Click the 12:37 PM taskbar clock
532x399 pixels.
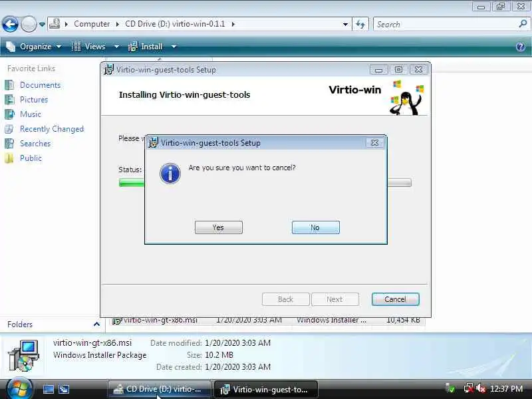click(506, 389)
